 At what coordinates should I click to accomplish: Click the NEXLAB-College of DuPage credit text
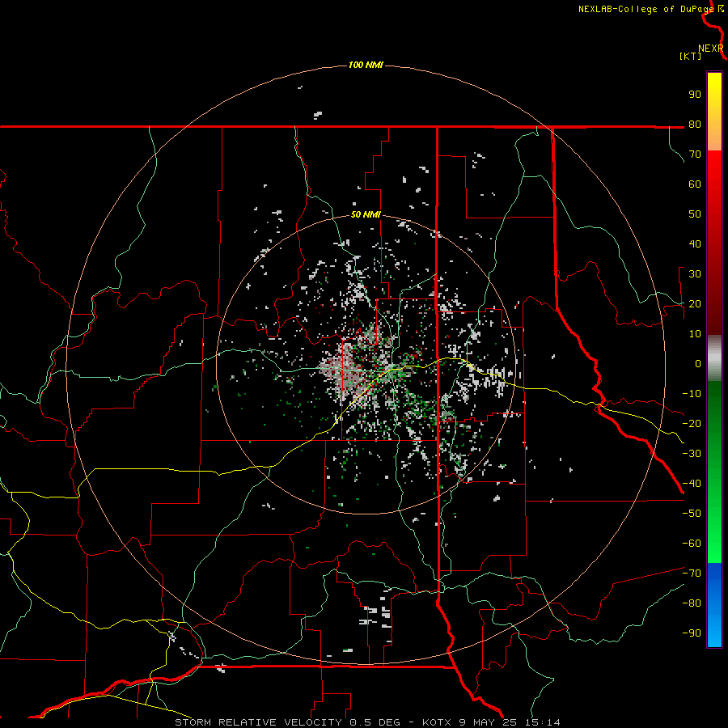pos(645,9)
